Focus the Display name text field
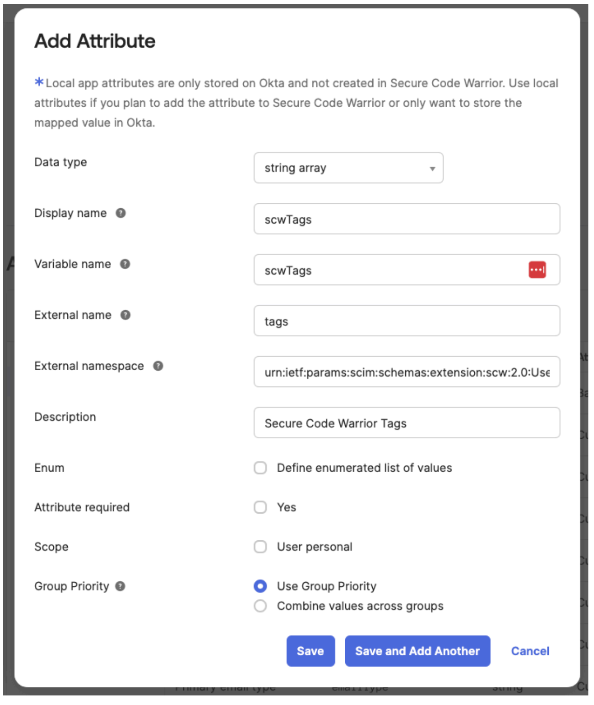 click(x=407, y=219)
